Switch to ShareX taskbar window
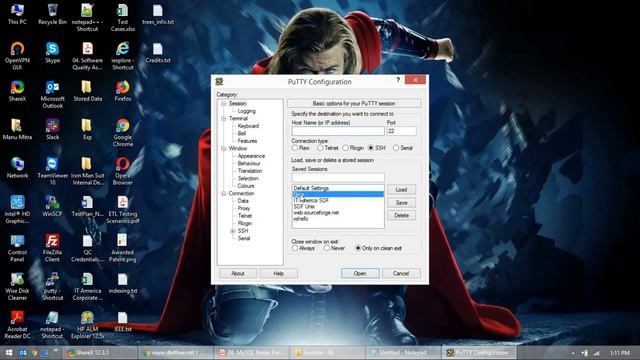The width and height of the screenshot is (640, 360). (100, 353)
